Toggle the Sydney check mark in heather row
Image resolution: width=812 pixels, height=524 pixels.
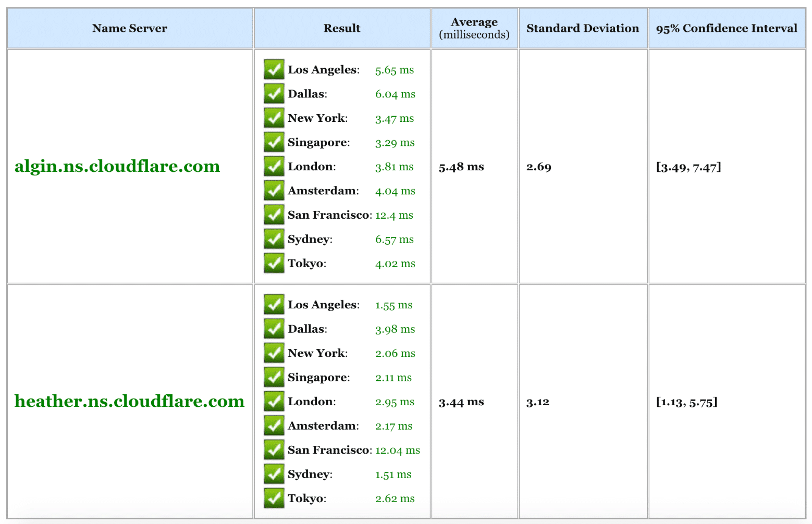point(274,473)
